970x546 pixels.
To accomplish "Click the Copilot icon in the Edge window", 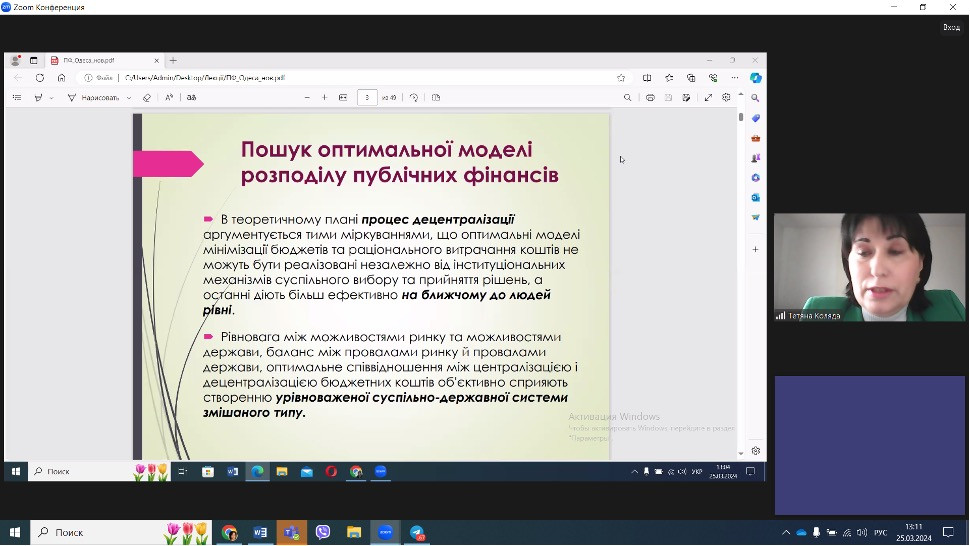I will click(x=756, y=78).
